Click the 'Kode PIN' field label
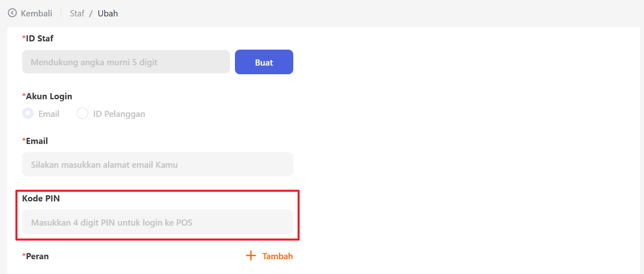This screenshot has height=274, width=644. 41,199
